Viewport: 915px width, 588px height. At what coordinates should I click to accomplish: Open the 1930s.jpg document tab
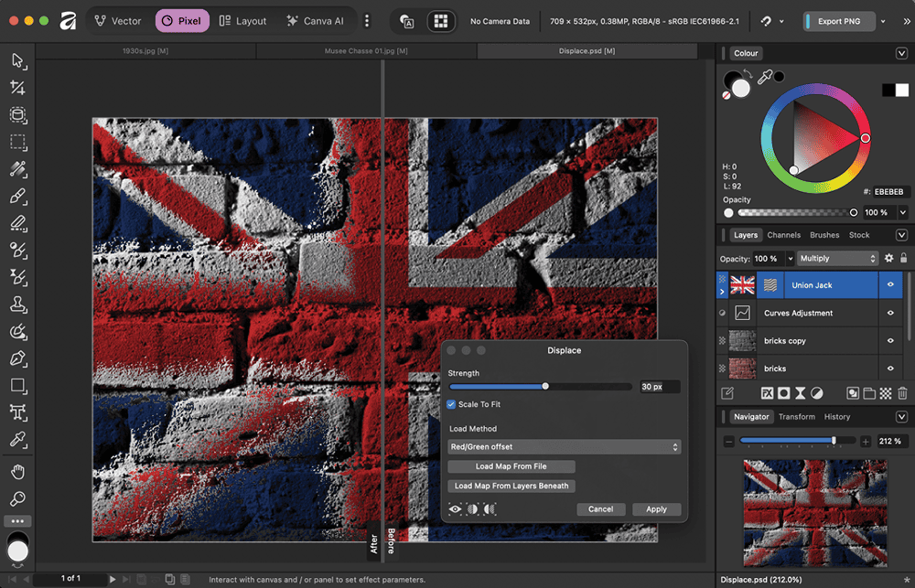[x=145, y=51]
